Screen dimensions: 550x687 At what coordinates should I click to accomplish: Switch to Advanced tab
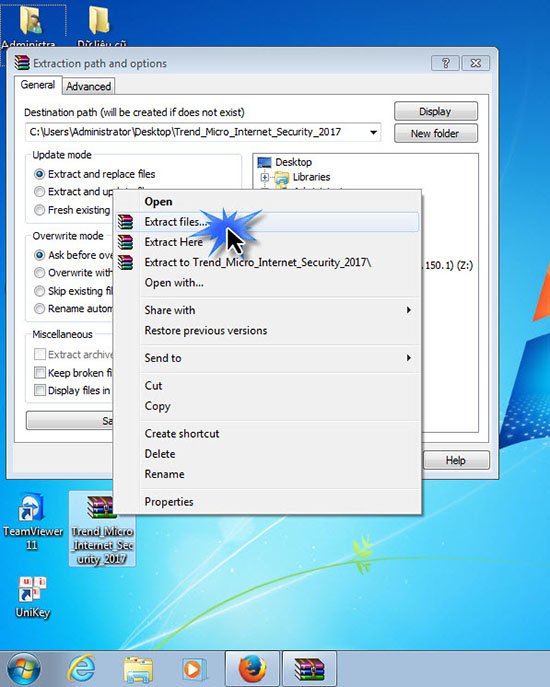pyautogui.click(x=89, y=86)
